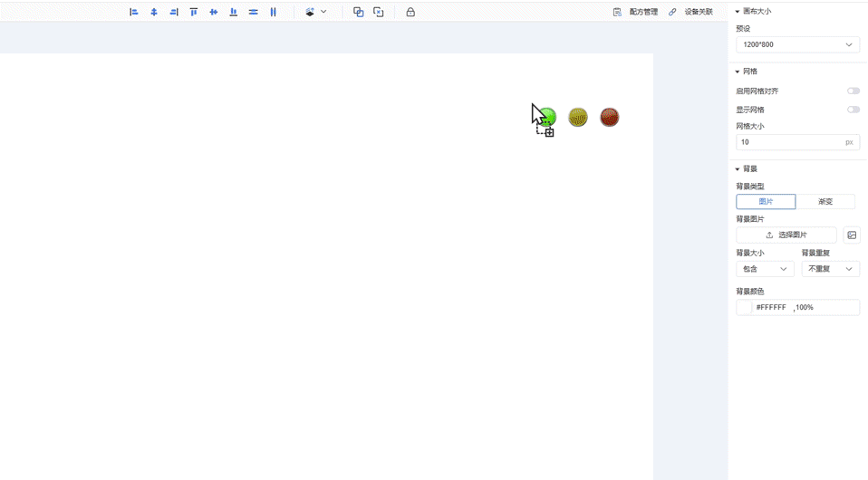
Task: Open the 背景大小 包含 dropdown
Action: (765, 269)
